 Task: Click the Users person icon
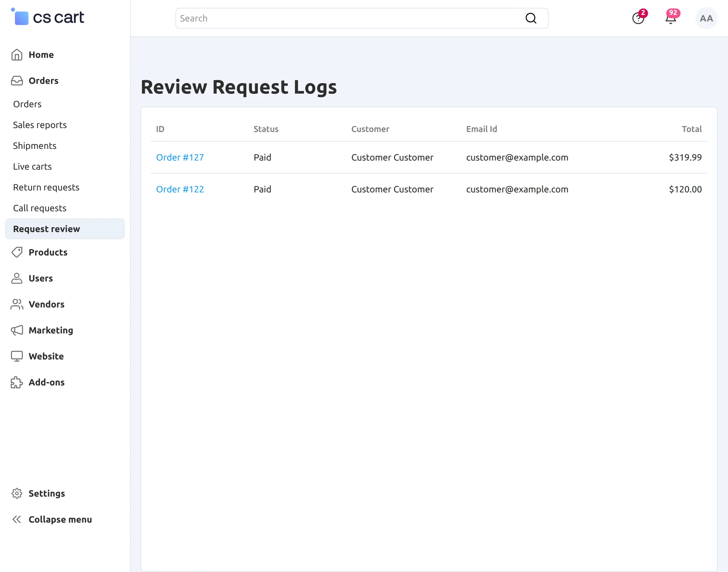[17, 278]
